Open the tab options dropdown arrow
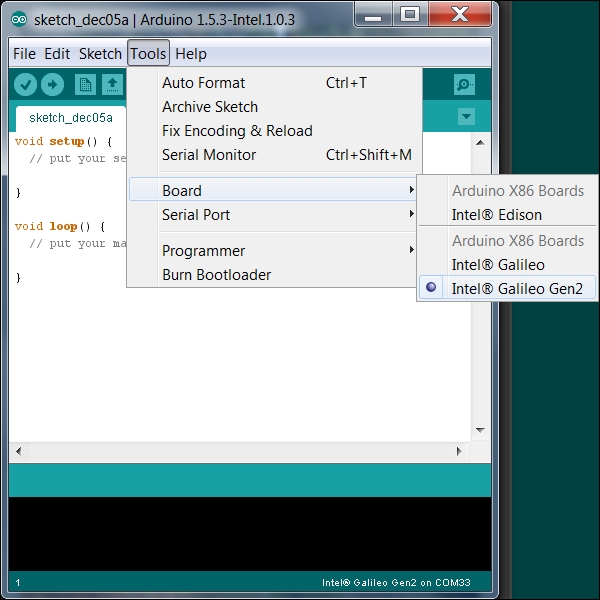This screenshot has width=600, height=600. click(x=466, y=116)
